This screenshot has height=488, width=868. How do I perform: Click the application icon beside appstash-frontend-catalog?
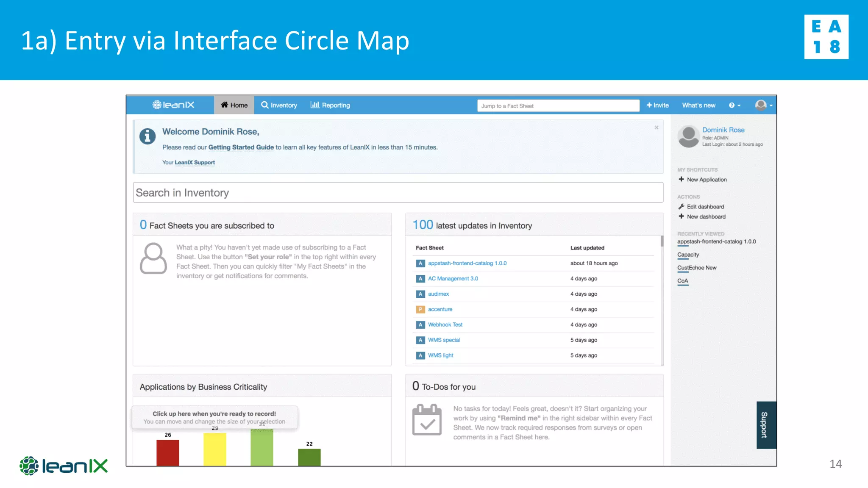(420, 263)
